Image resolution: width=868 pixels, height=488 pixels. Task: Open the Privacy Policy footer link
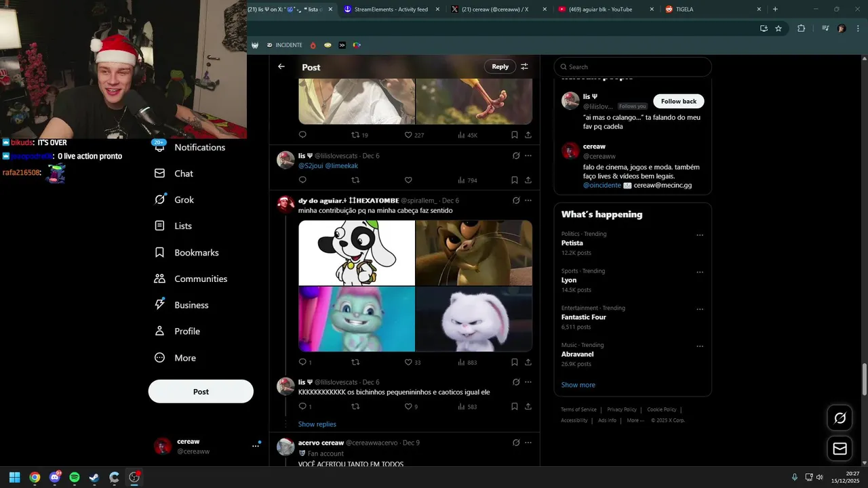(622, 409)
